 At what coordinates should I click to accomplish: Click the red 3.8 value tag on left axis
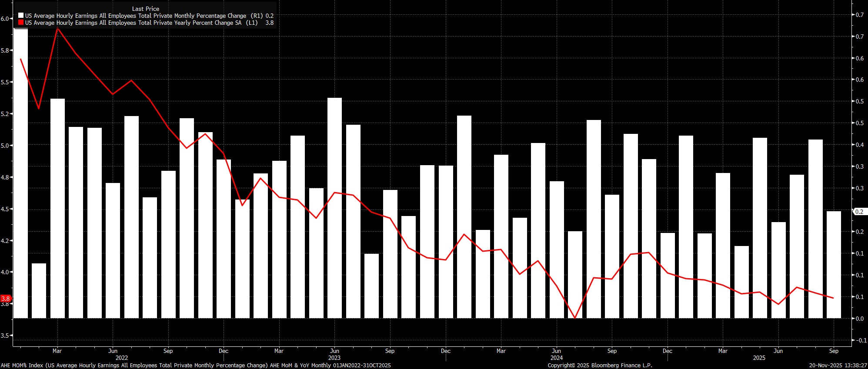6,299
